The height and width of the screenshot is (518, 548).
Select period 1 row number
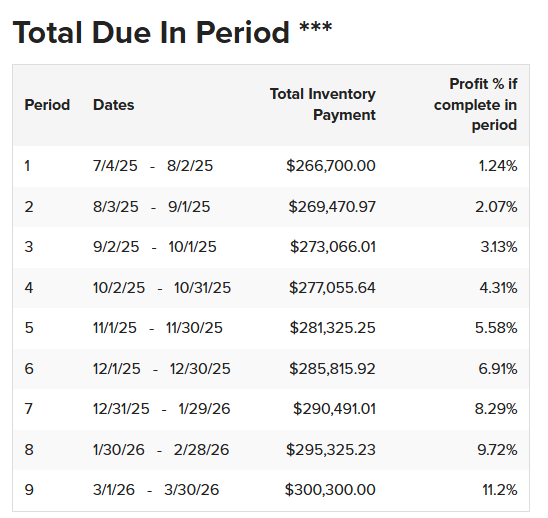coord(27,166)
